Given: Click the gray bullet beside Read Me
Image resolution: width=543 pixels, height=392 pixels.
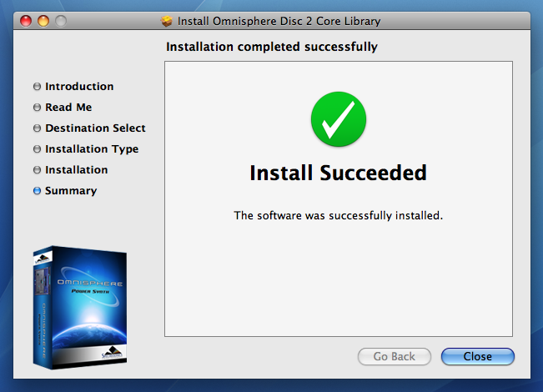Looking at the screenshot, I should coord(37,108).
